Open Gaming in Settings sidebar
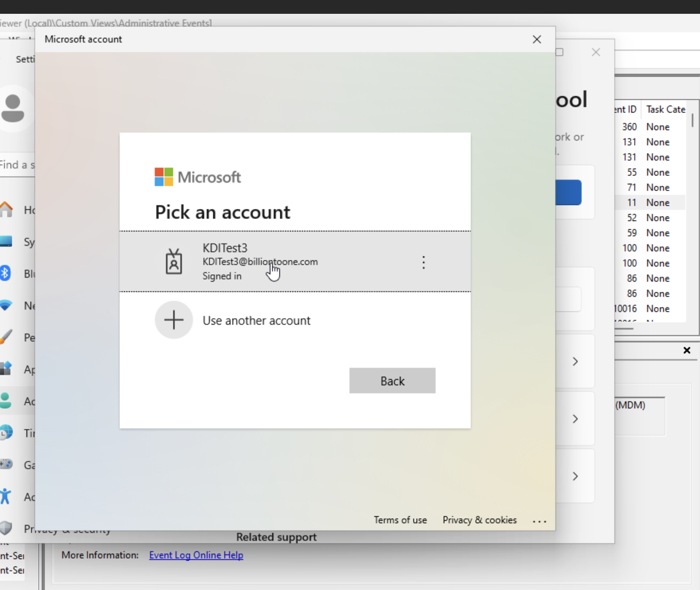The width and height of the screenshot is (700, 590). (18, 465)
